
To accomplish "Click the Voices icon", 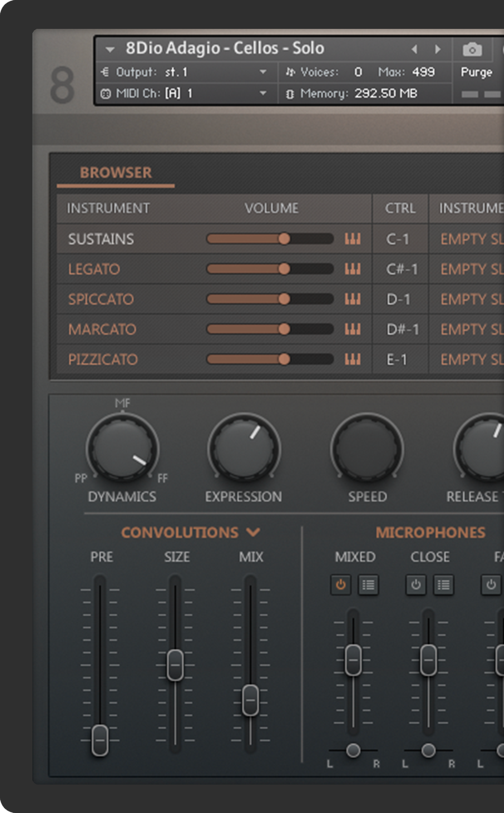I will pyautogui.click(x=290, y=72).
